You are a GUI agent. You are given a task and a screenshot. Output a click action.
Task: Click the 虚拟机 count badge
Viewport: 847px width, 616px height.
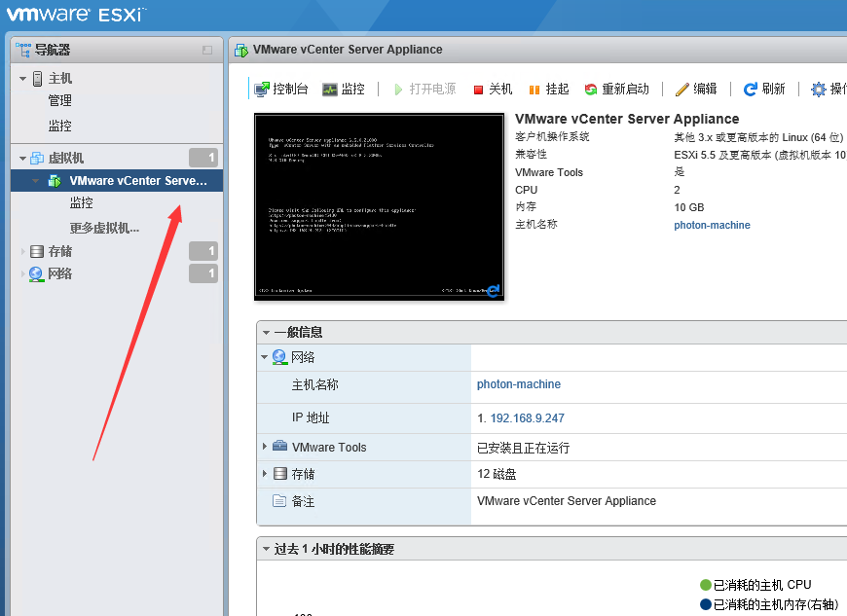203,159
